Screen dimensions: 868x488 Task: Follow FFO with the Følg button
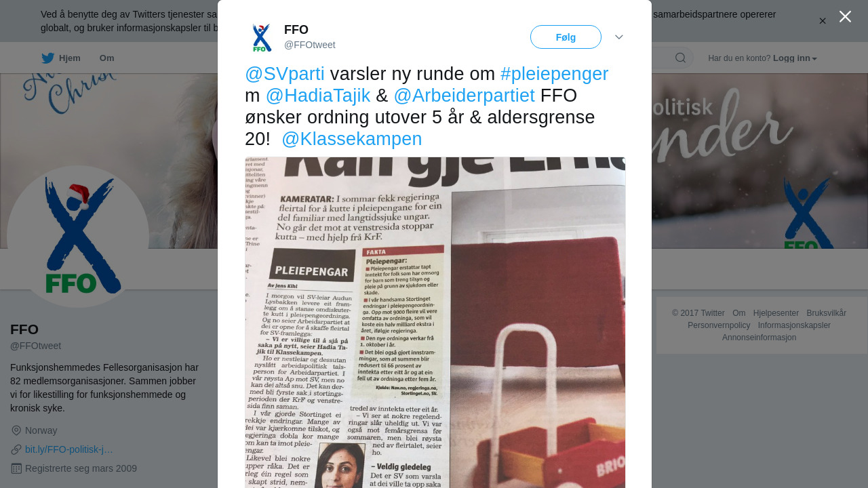point(566,37)
